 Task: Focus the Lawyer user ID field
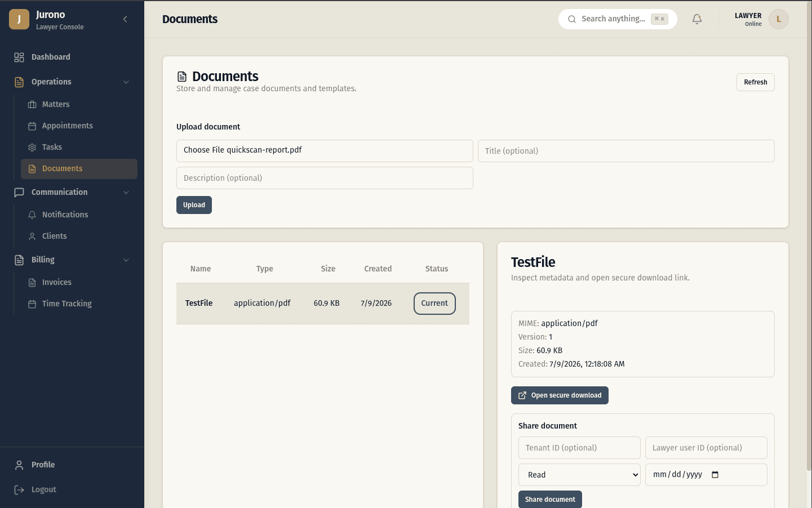[x=706, y=448]
